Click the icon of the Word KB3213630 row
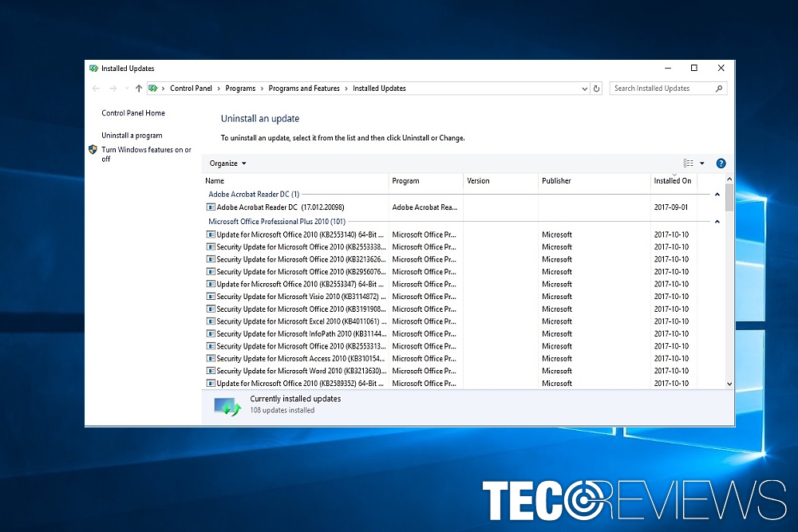This screenshot has width=798, height=532. click(x=211, y=371)
